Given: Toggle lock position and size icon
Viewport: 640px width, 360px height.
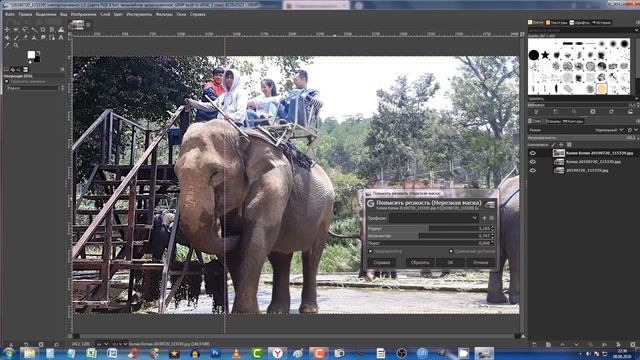Looking at the screenshot, I should tap(561, 144).
